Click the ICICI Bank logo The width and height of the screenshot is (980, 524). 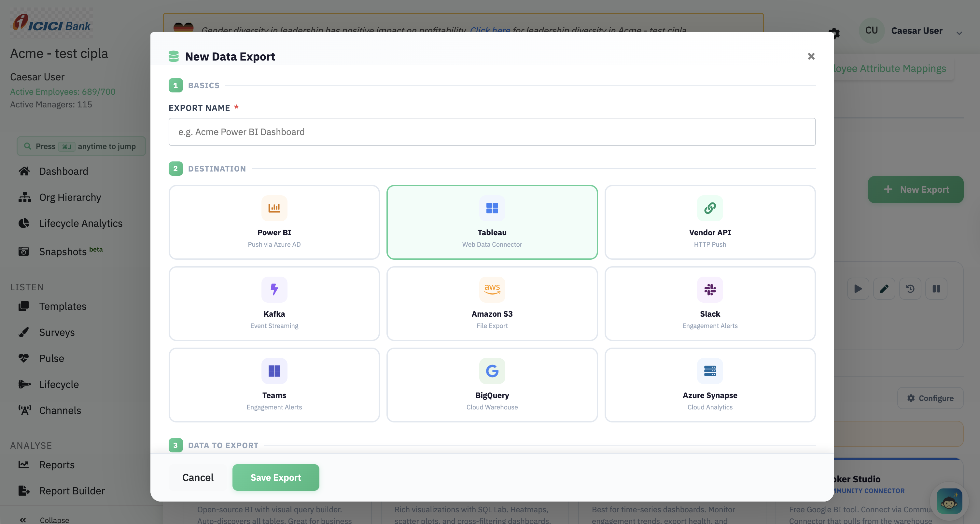coord(51,23)
